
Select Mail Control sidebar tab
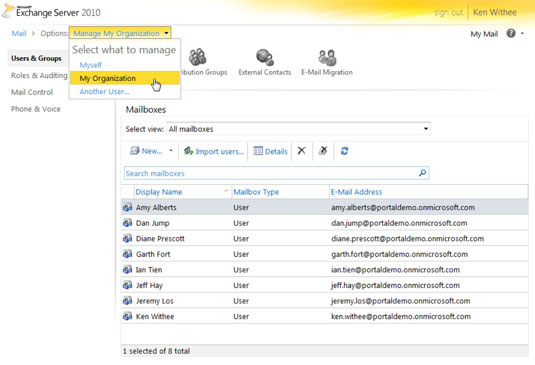coord(32,92)
